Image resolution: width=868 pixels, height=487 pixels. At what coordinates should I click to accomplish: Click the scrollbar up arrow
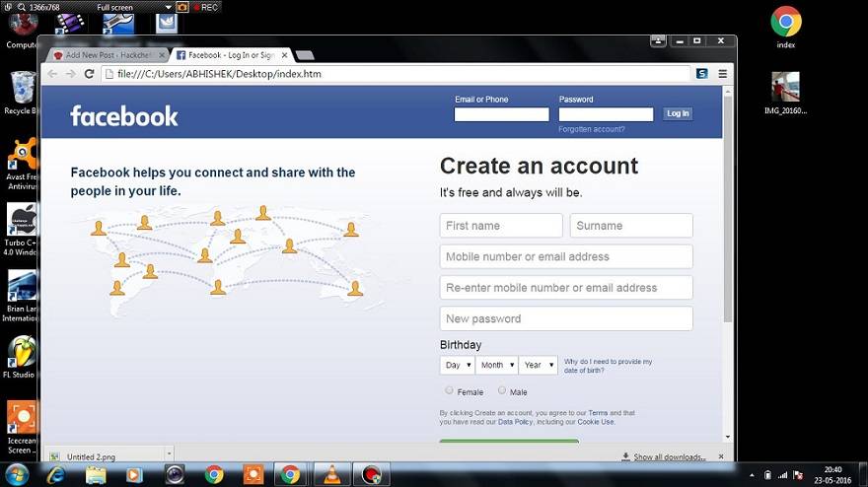coord(728,91)
